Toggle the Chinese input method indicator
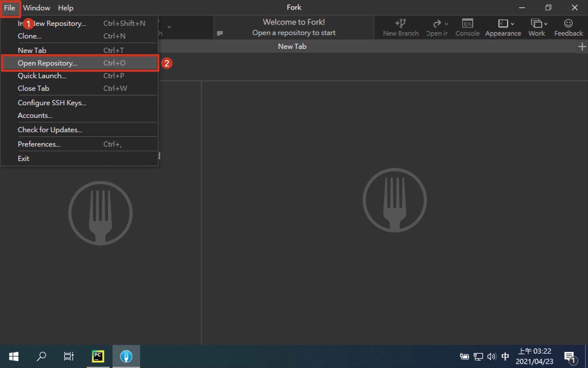The width and height of the screenshot is (588, 368). [505, 356]
